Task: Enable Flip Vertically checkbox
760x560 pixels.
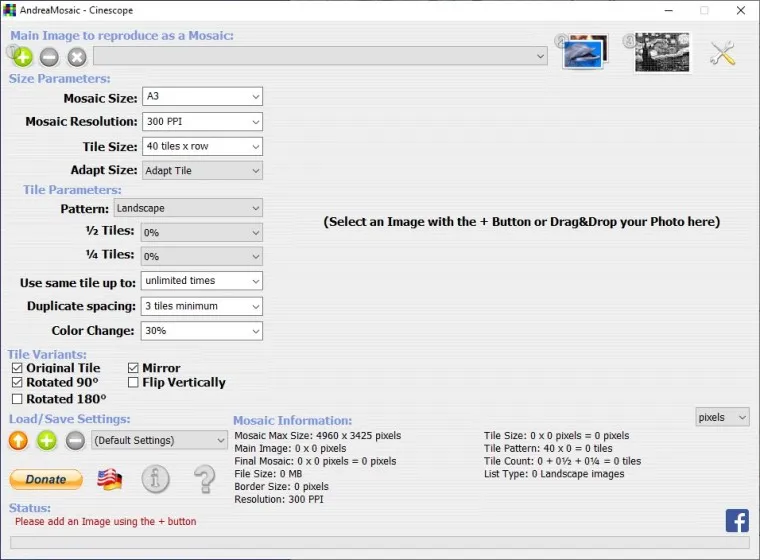Action: click(x=133, y=383)
